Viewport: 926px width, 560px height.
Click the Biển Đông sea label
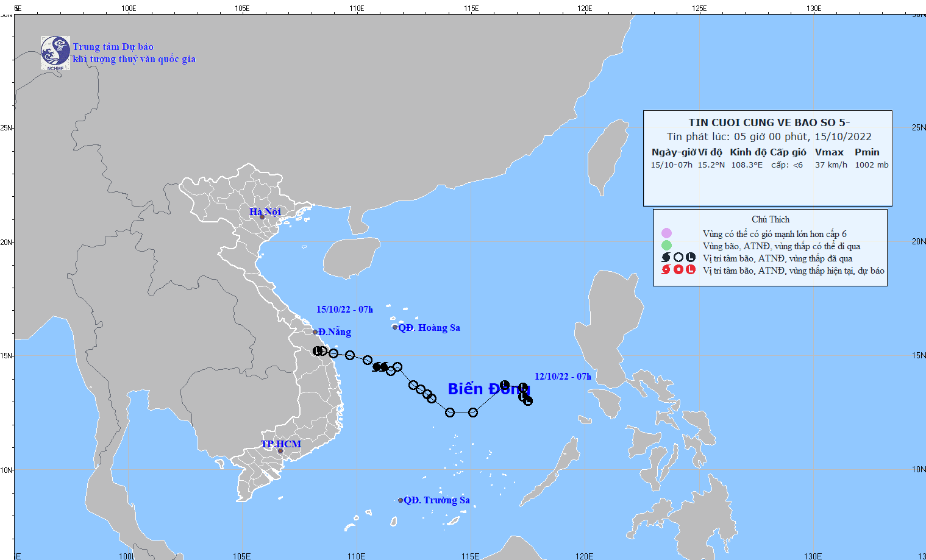click(489, 389)
